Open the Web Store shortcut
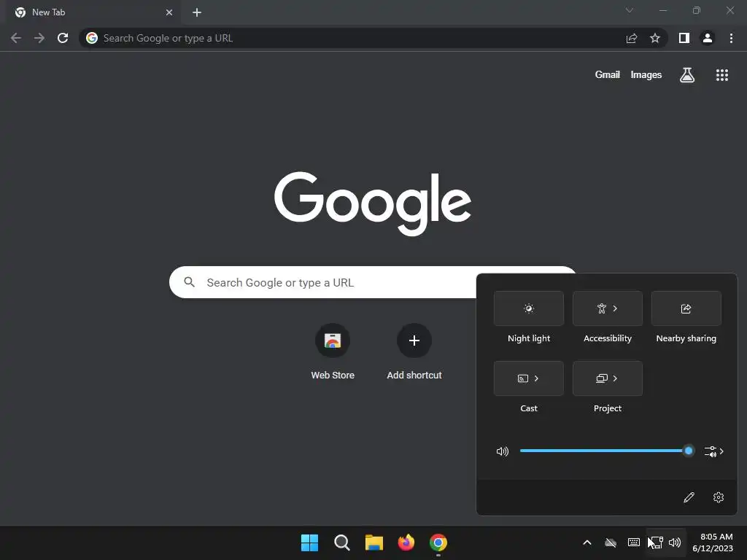The image size is (747, 560). (x=333, y=351)
